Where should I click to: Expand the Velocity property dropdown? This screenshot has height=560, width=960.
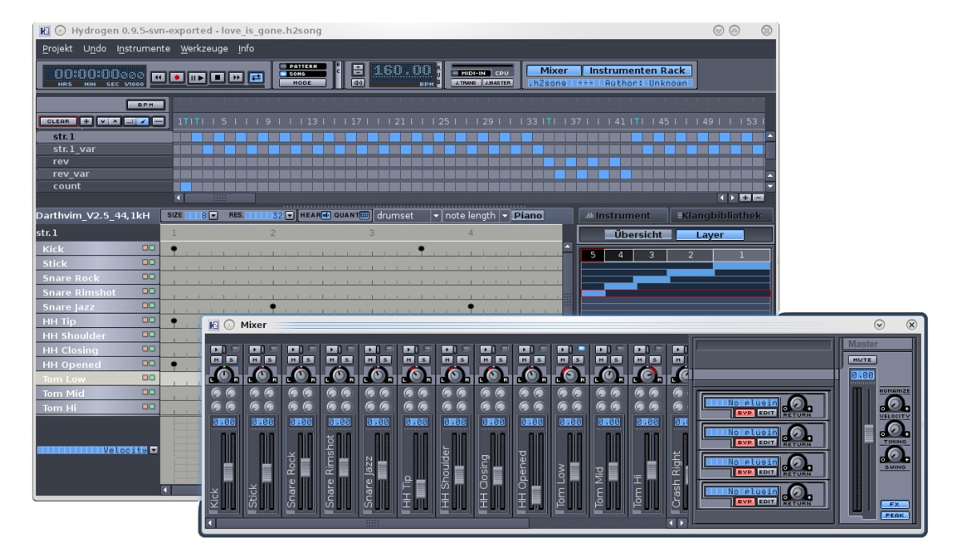tap(154, 450)
